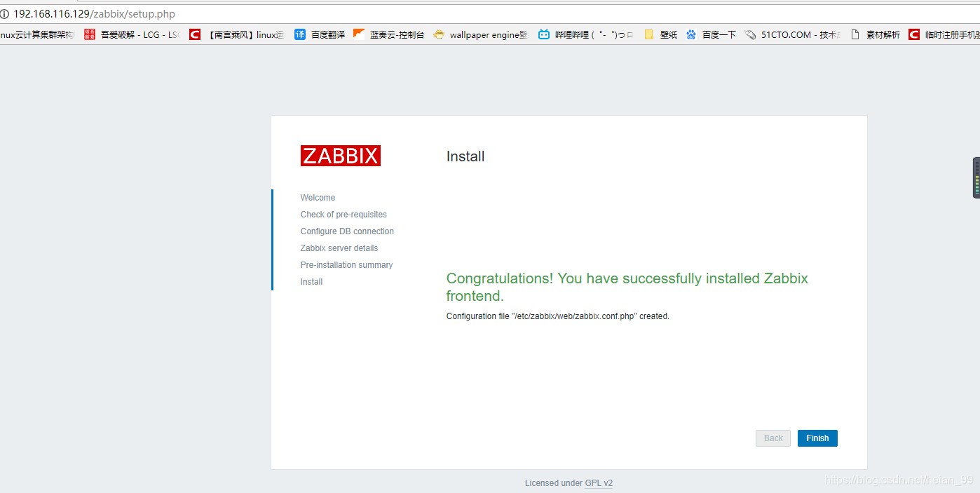Click the Finish button
Image resolution: width=980 pixels, height=493 pixels.
pos(817,438)
